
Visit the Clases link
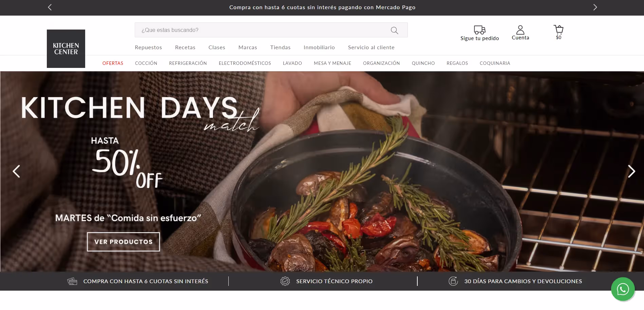217,48
